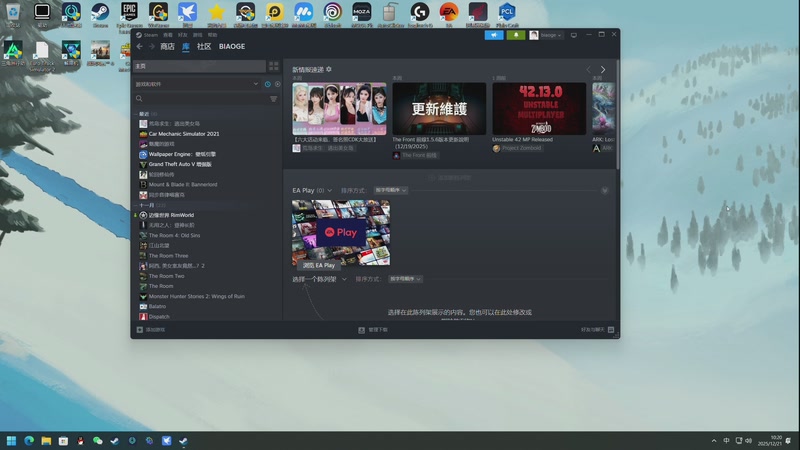Open What's New settings gear
This screenshot has height=450, width=800.
coord(329,69)
